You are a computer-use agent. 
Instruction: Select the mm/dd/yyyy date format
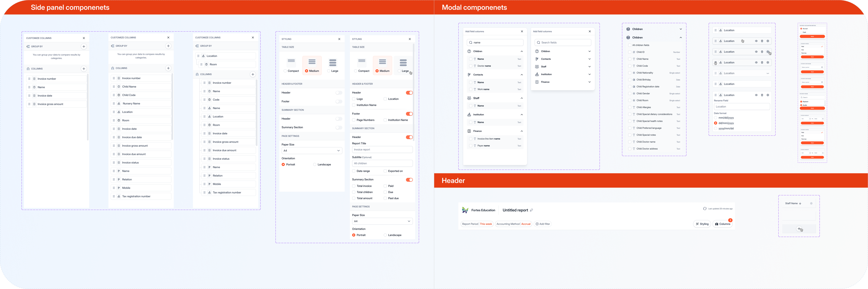pos(715,118)
